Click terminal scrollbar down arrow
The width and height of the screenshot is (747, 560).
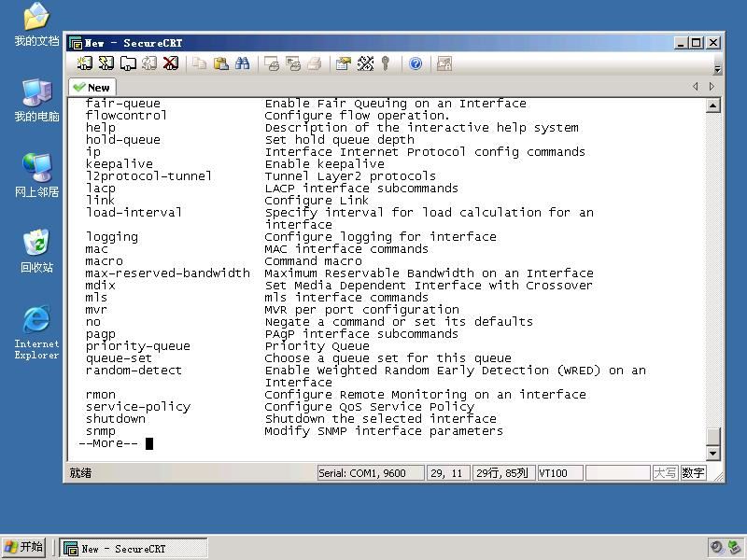(712, 453)
